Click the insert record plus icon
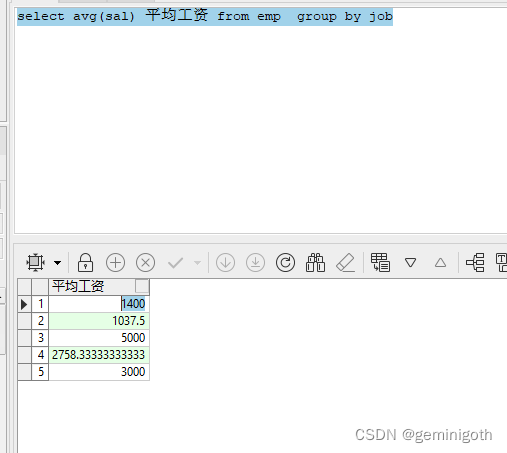507x453 pixels. (115, 263)
